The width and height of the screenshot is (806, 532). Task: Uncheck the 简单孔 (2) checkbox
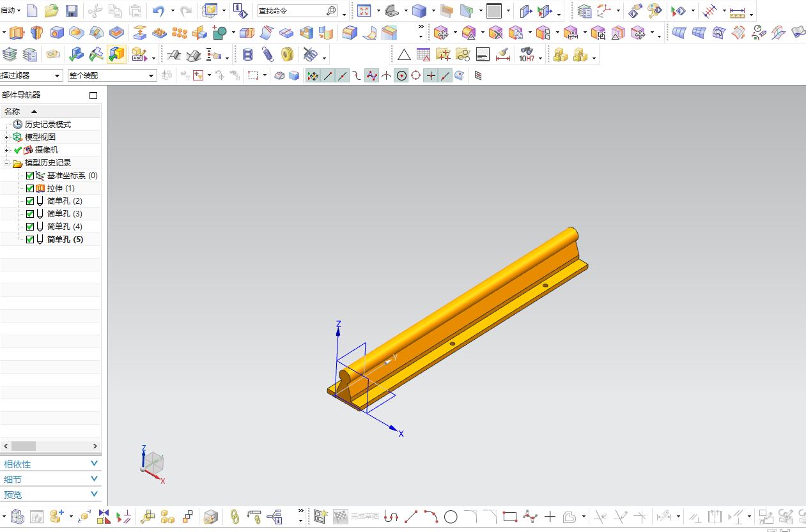(x=30, y=201)
